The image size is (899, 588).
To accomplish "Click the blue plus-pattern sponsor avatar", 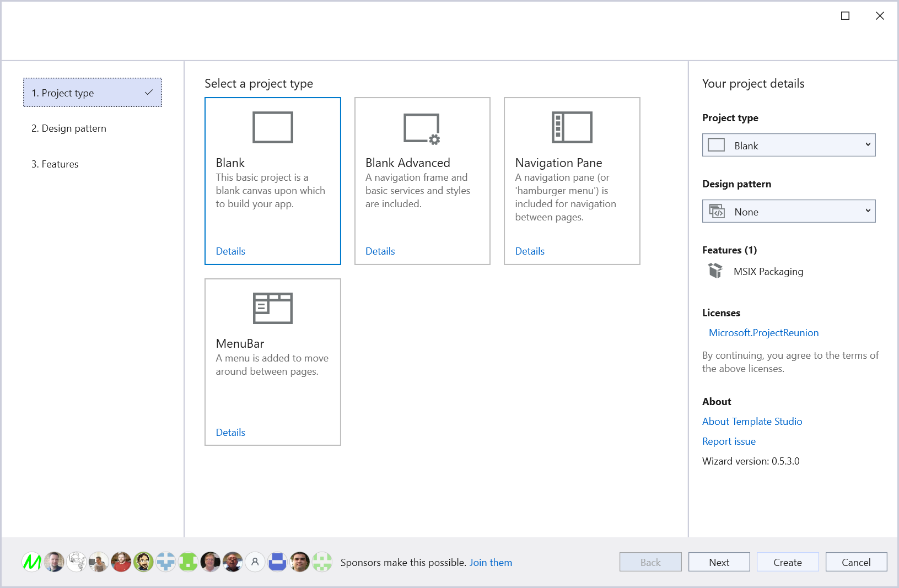I will [x=165, y=562].
